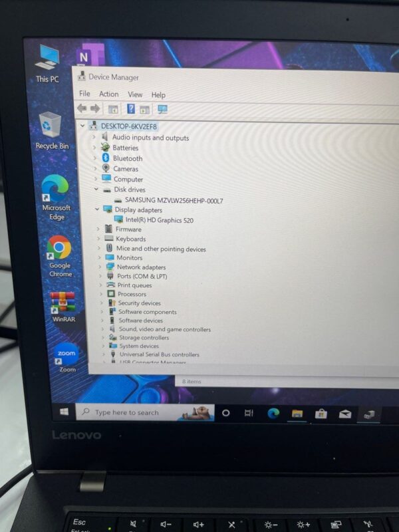Open WinRAR desktop shortcut
The image size is (399, 532).
[x=63, y=307]
